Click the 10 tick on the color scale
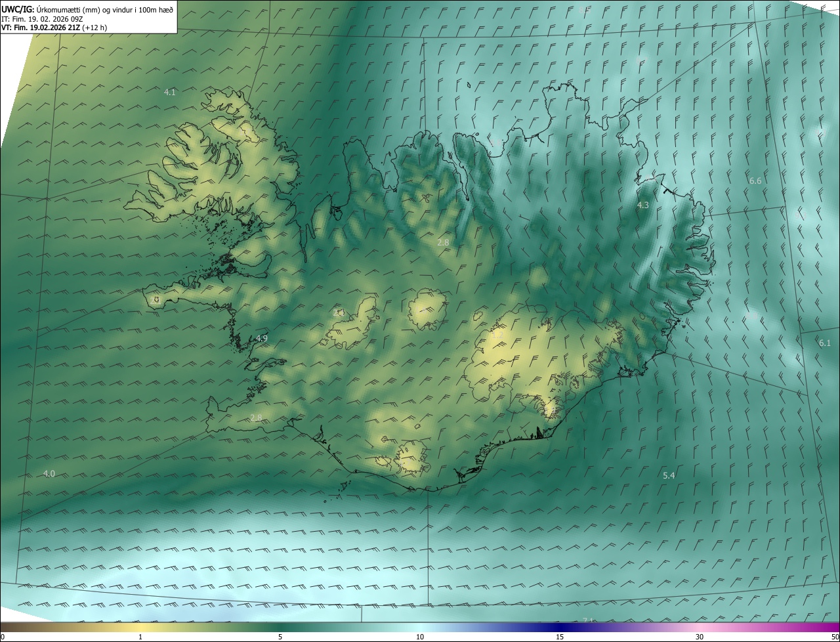 click(420, 637)
